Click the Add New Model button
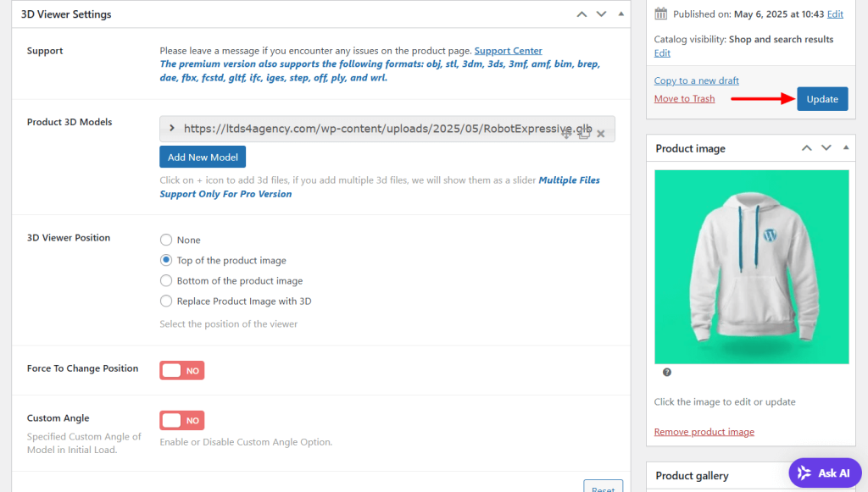Image resolution: width=868 pixels, height=492 pixels. pos(202,157)
